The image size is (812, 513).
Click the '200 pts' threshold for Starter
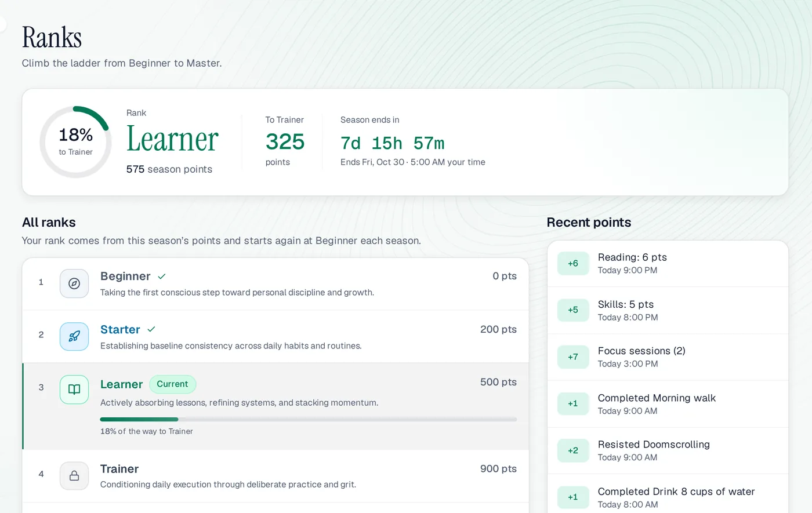pyautogui.click(x=498, y=329)
